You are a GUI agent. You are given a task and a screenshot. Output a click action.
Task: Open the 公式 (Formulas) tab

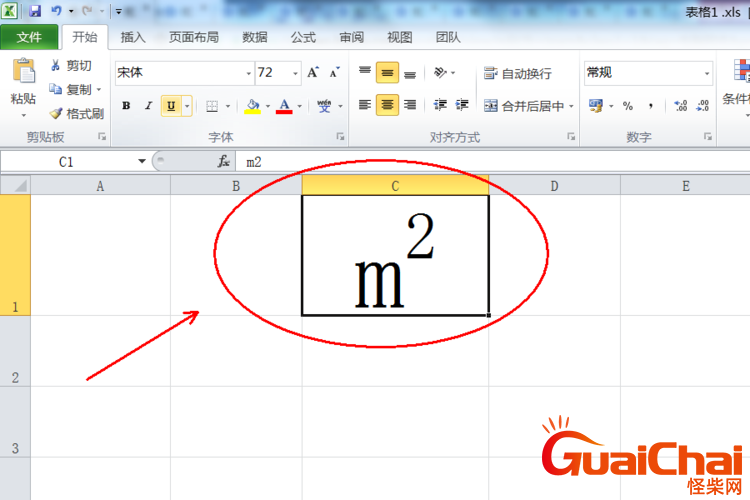pos(303,37)
